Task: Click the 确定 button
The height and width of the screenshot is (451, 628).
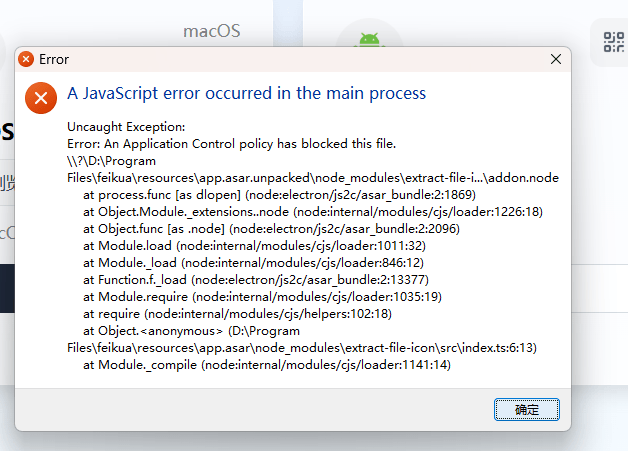Action: 526,409
